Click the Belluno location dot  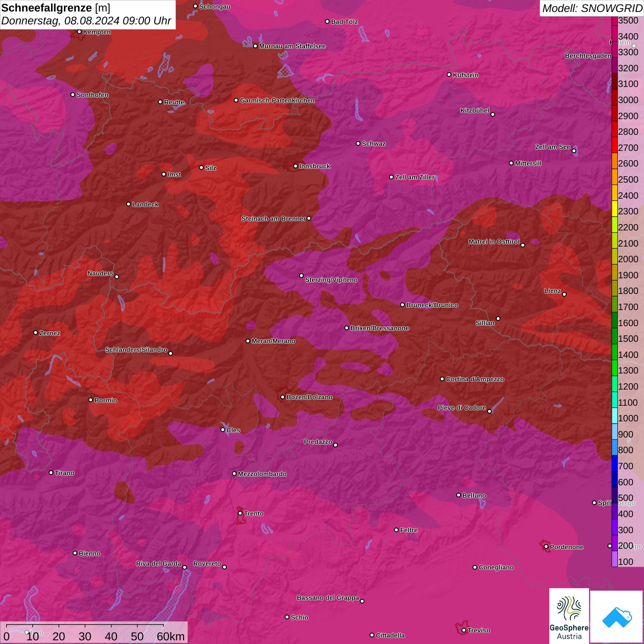tap(459, 495)
